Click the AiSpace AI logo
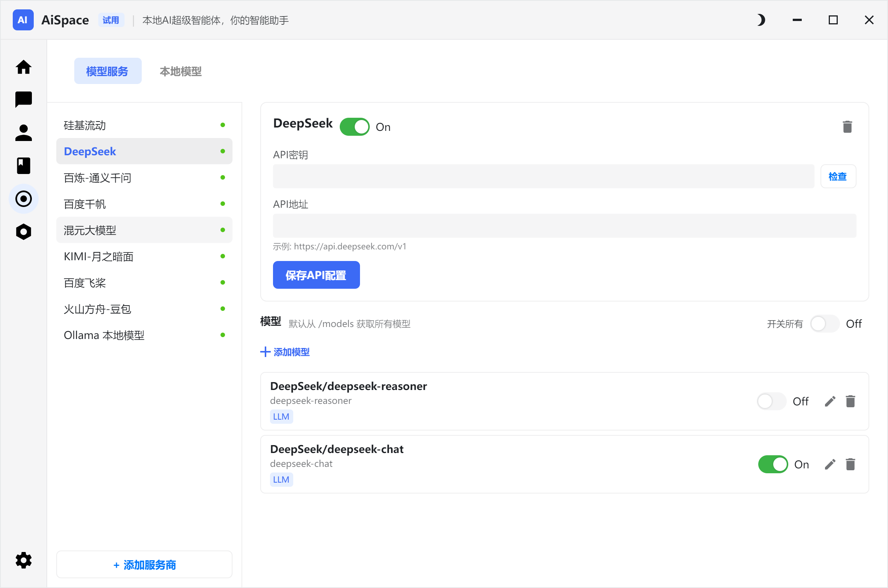 pyautogui.click(x=23, y=20)
